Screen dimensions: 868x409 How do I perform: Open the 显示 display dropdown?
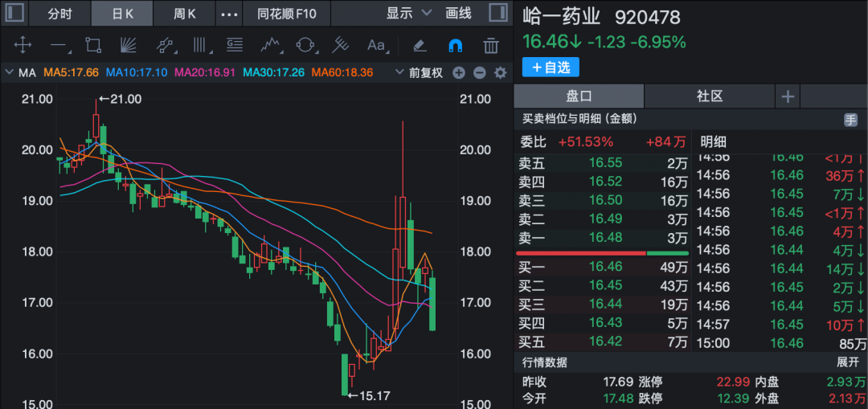408,14
